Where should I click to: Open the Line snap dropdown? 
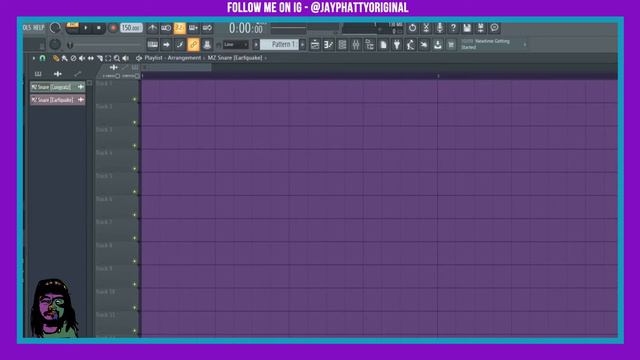236,44
